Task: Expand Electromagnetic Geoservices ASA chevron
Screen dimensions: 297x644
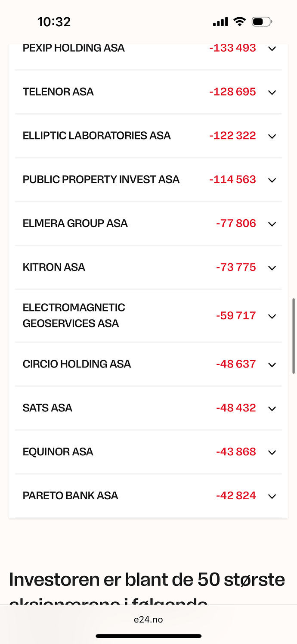Action: (272, 316)
